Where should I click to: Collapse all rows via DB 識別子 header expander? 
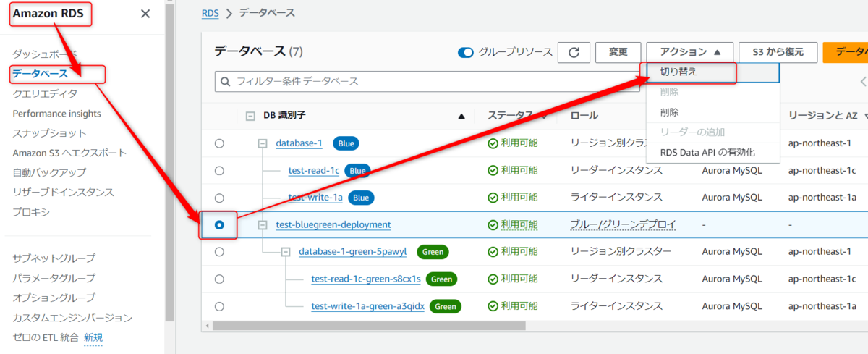coord(250,116)
